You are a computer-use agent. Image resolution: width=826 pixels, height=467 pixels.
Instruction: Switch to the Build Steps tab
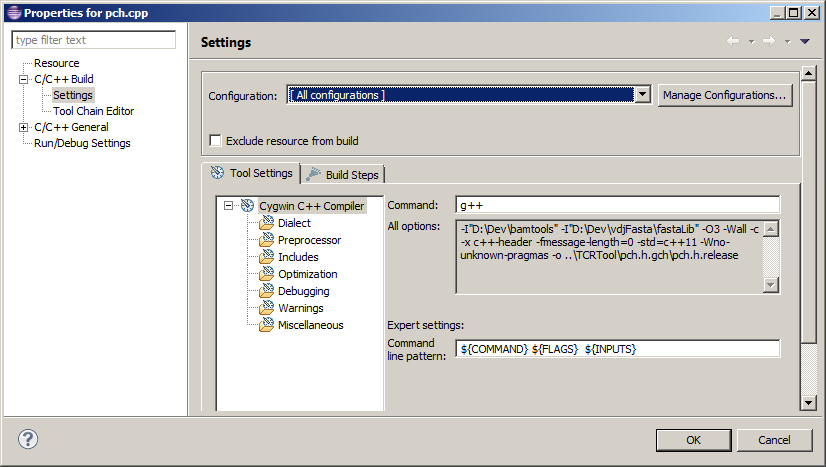click(342, 174)
